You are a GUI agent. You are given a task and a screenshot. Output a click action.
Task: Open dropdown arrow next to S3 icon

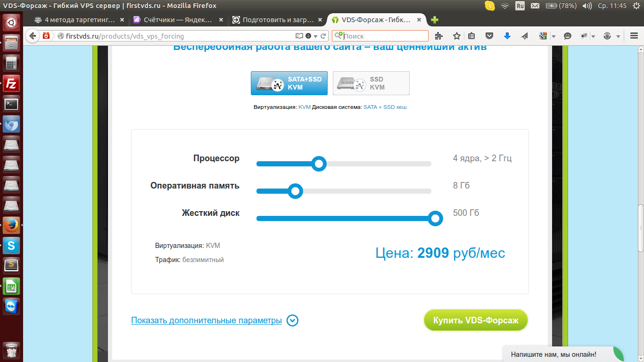pos(553,36)
